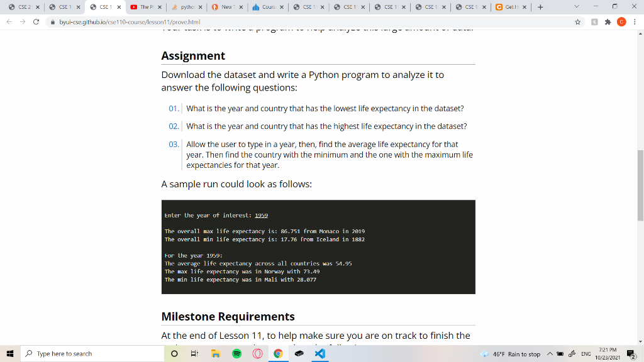Close the 'Cours' tab

(282, 7)
